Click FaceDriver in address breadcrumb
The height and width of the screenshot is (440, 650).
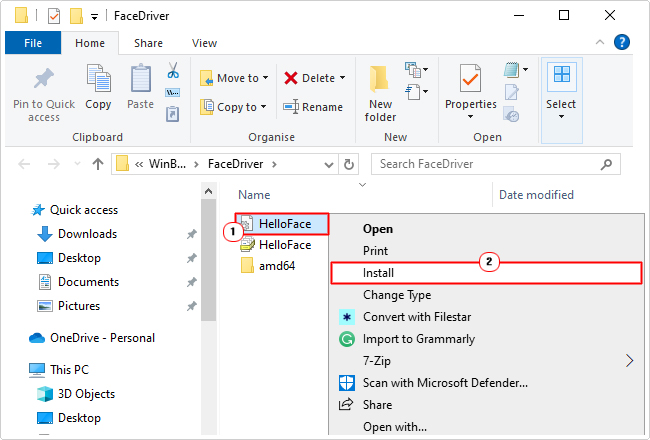coord(235,164)
